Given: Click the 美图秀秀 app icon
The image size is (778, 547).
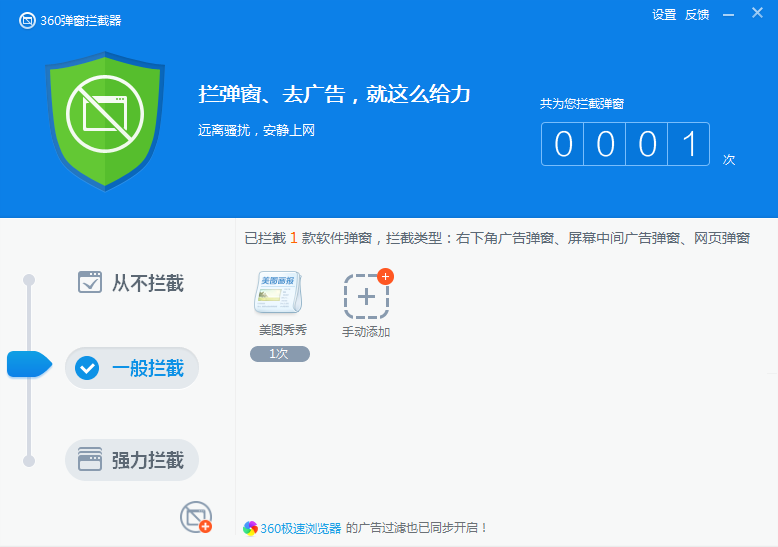Looking at the screenshot, I should coord(278,292).
